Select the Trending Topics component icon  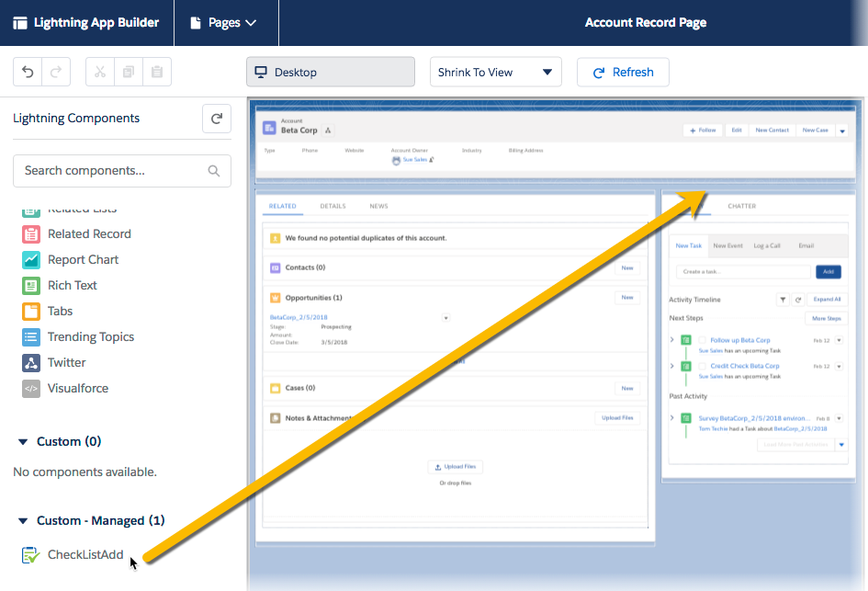31,336
